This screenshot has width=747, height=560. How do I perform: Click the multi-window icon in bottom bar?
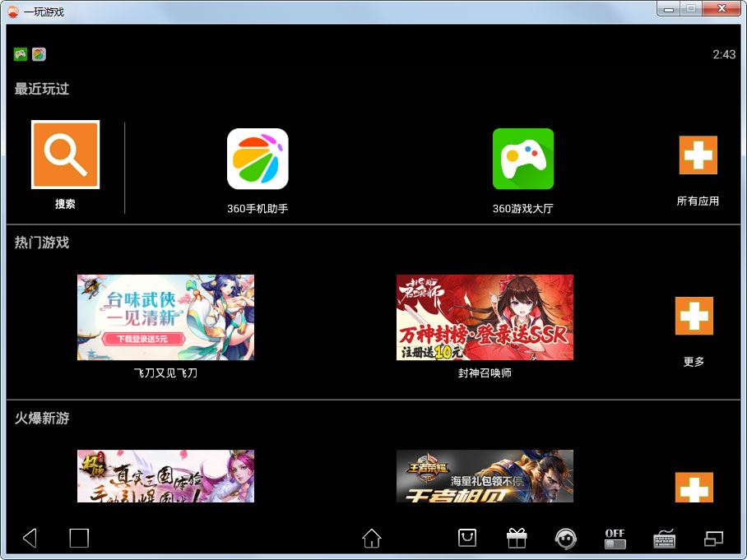[714, 538]
